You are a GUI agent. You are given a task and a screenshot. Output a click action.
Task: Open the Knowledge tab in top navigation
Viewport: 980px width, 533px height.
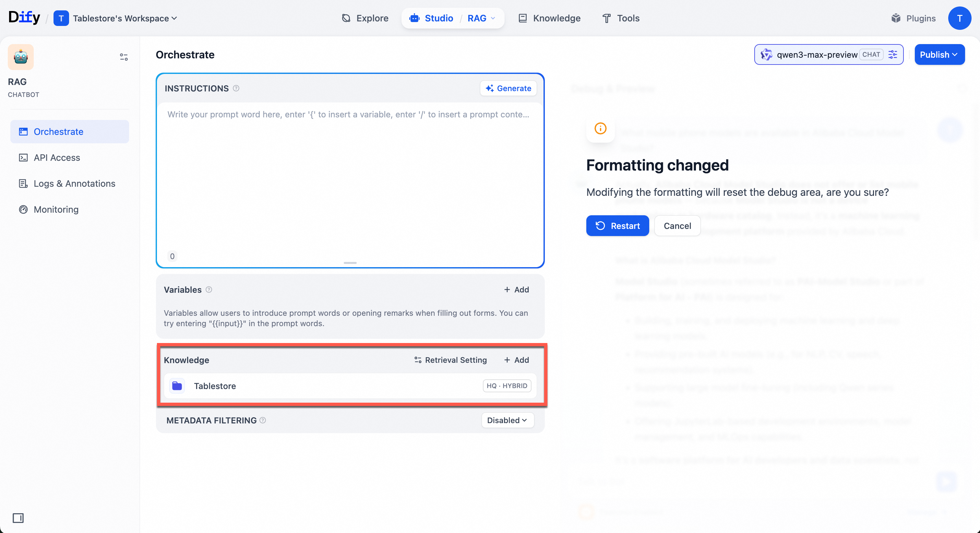tap(549, 18)
